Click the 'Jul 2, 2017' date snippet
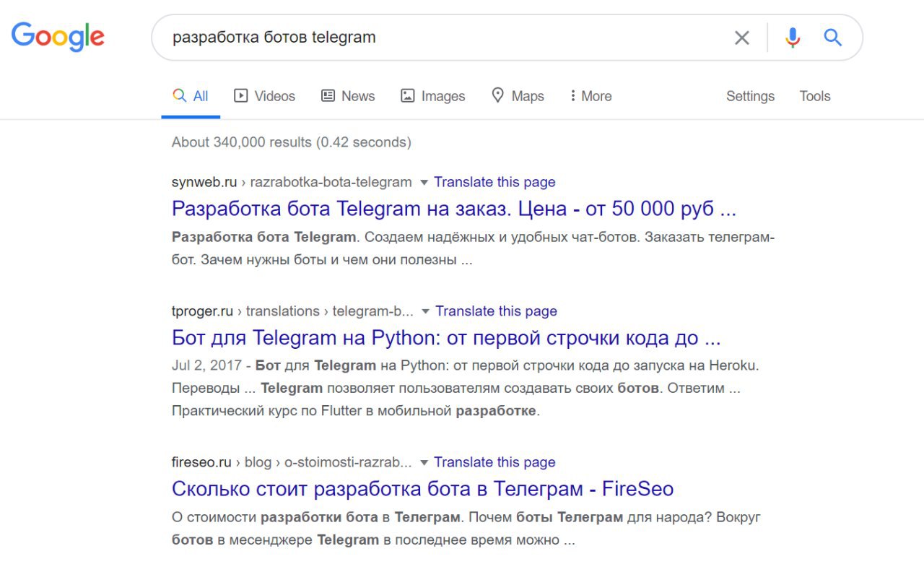 206,365
